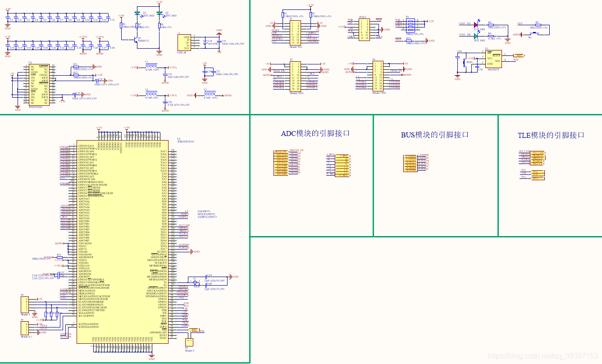Click the P6 Header 2 connector
602x364 pixels.
pyautogui.click(x=189, y=342)
